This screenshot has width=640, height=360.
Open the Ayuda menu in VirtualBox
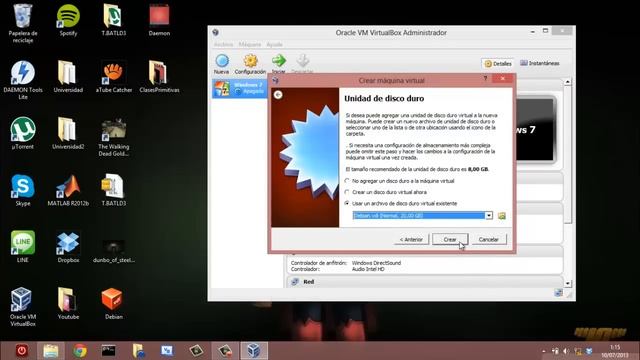pos(274,44)
